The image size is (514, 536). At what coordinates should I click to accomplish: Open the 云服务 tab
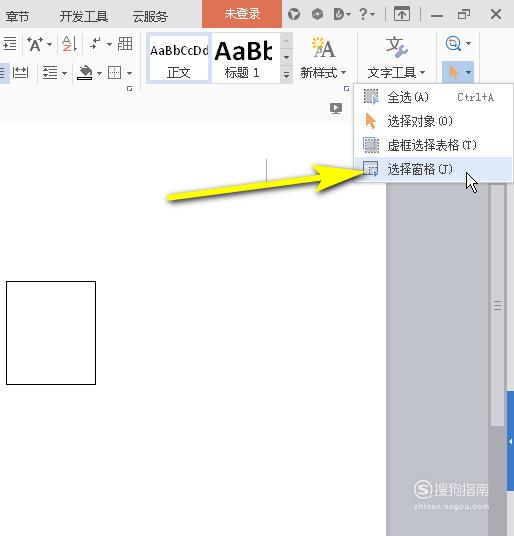click(x=150, y=16)
